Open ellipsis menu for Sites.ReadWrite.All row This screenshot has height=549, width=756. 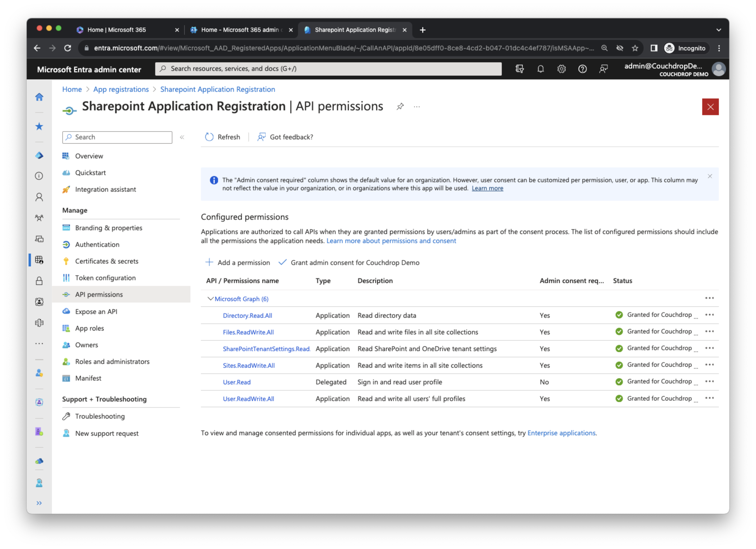tap(709, 365)
